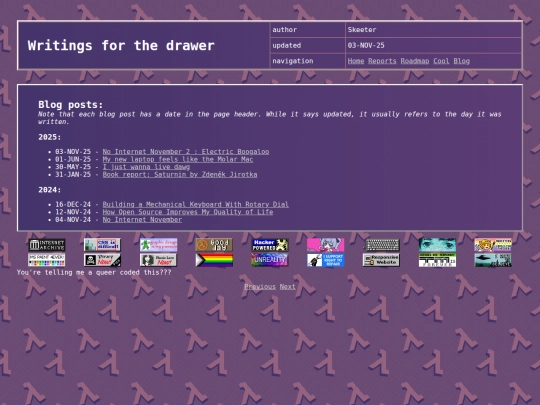Viewport: 540px width, 405px height.
Task: Open the Responsive Website badge
Action: (x=382, y=260)
